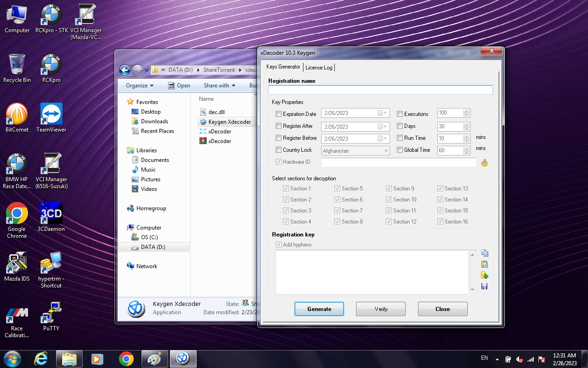Open the Register After date dropdown
This screenshot has height=368, width=588.
click(383, 126)
